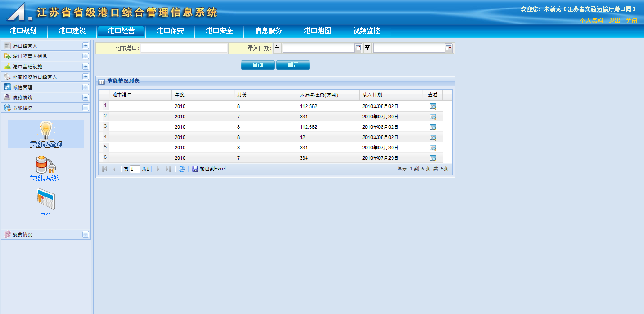Expand the 规费情况 sidebar section
Viewport: 644px width, 314px height.
pos(86,234)
